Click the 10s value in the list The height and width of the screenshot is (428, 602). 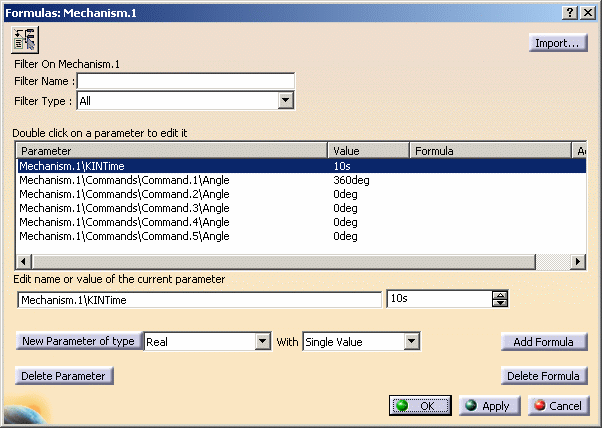(342, 166)
